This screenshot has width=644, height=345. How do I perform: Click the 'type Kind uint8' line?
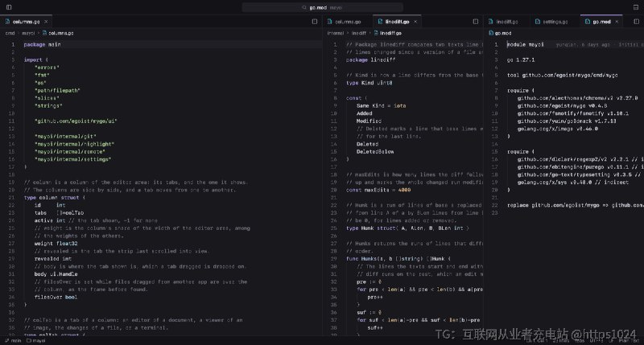[369, 83]
